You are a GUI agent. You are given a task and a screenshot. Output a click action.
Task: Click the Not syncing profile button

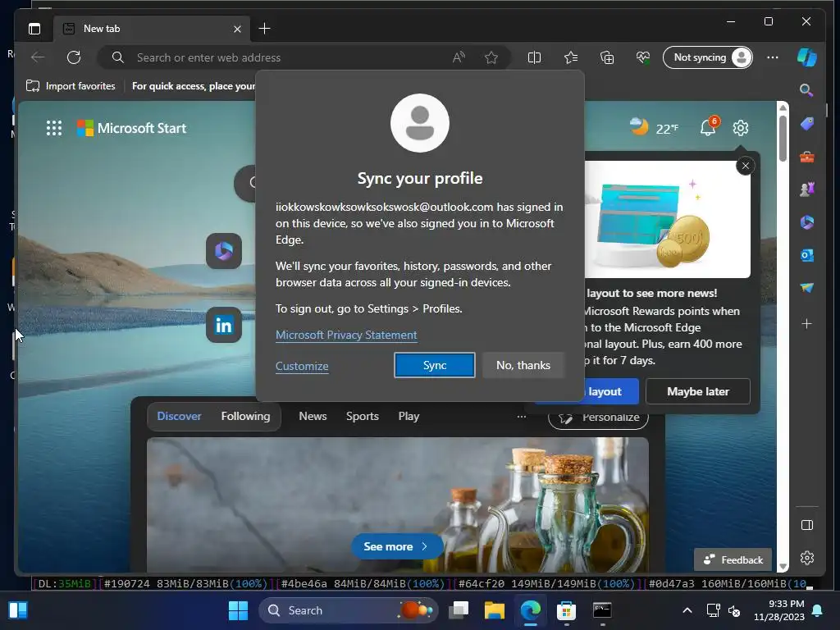708,57
